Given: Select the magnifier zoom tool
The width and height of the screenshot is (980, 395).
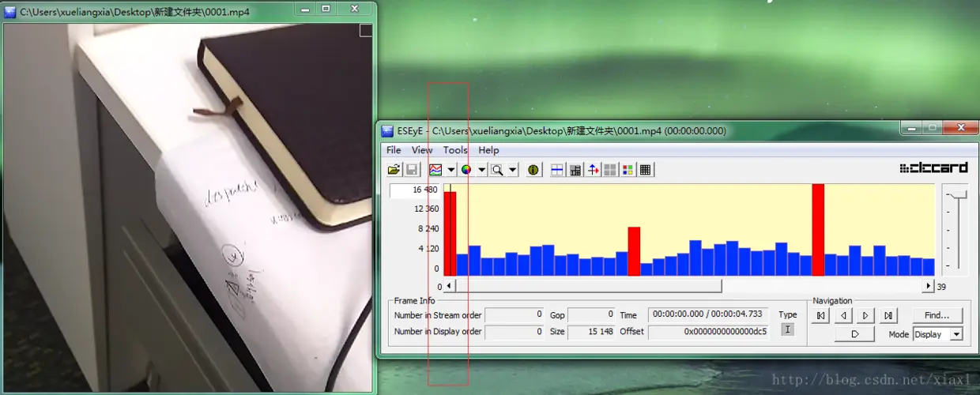Looking at the screenshot, I should [x=497, y=170].
